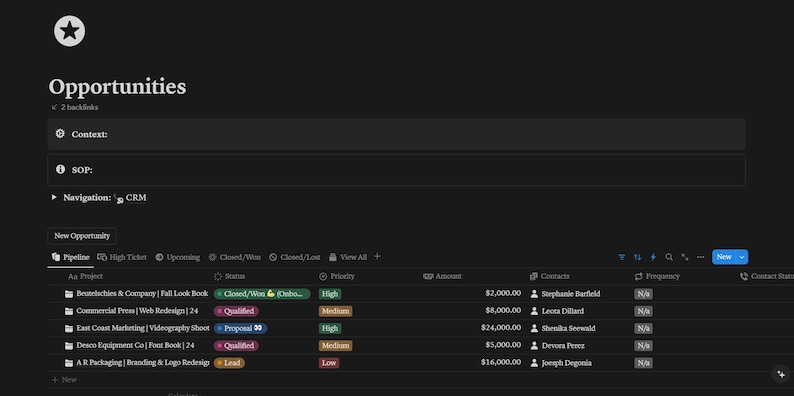Image resolution: width=794 pixels, height=396 pixels.
Task: Click the blue New button
Action: (x=724, y=257)
